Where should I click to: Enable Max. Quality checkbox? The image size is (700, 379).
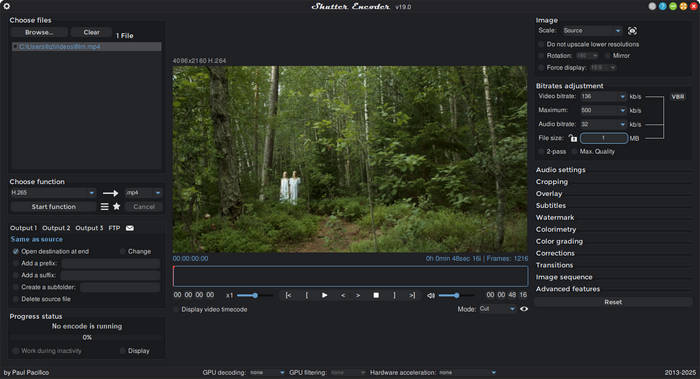pyautogui.click(x=574, y=152)
